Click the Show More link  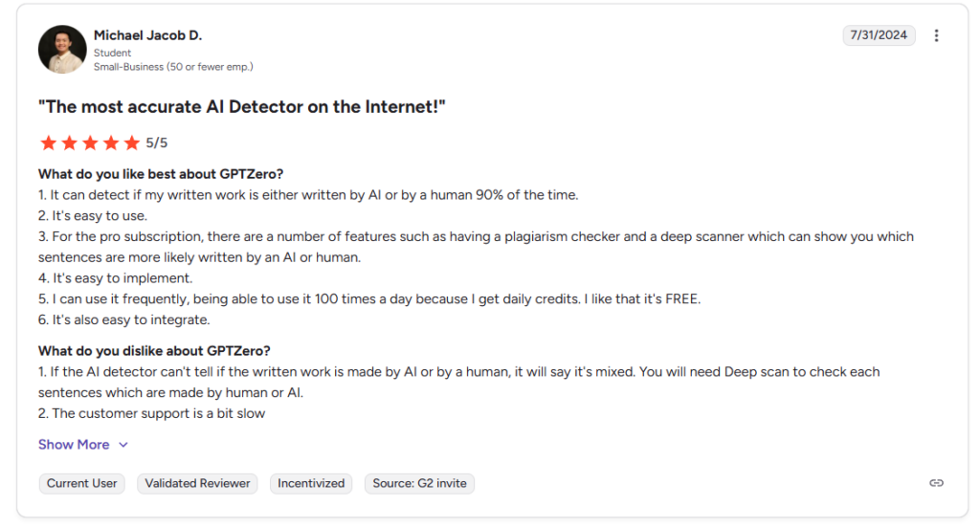click(x=74, y=445)
